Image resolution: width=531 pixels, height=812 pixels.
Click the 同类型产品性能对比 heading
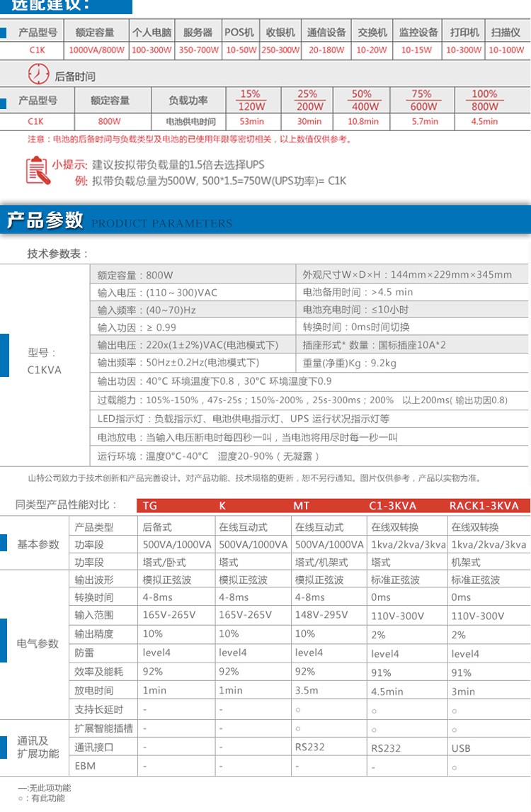pyautogui.click(x=67, y=504)
